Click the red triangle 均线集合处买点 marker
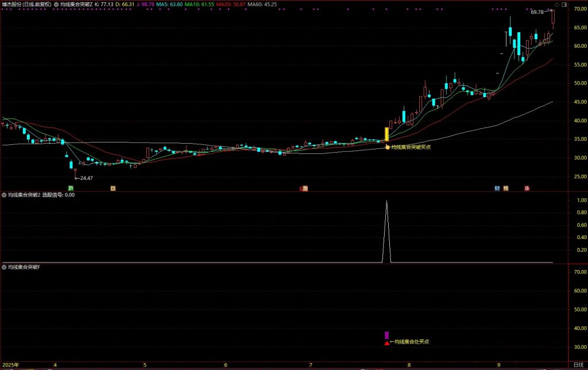Screen dimensions: 588x370 click(x=386, y=343)
